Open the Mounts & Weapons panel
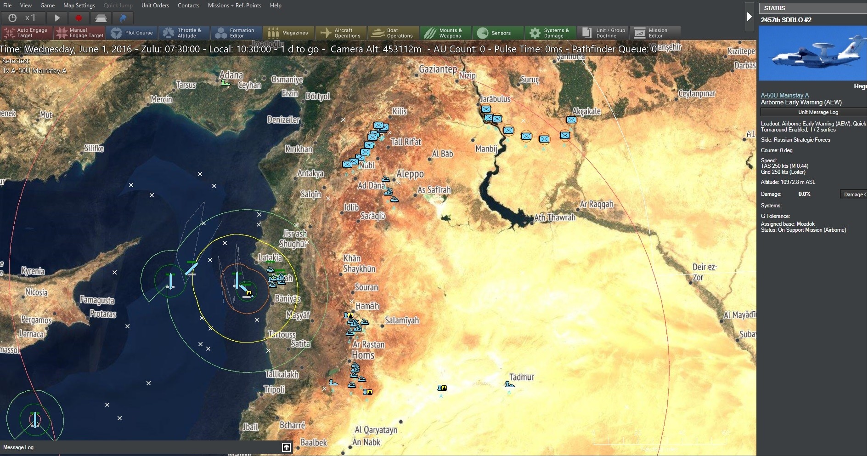868x457 pixels. point(445,33)
